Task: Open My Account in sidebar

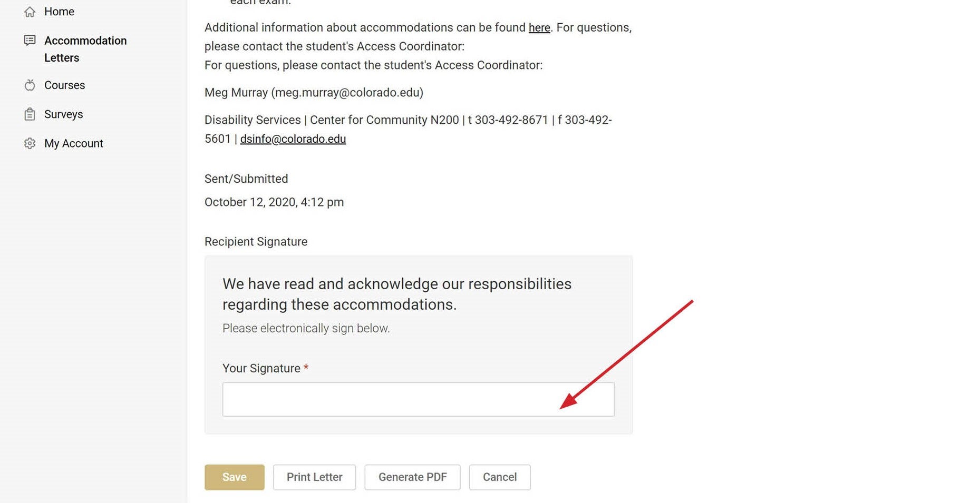Action: tap(74, 143)
